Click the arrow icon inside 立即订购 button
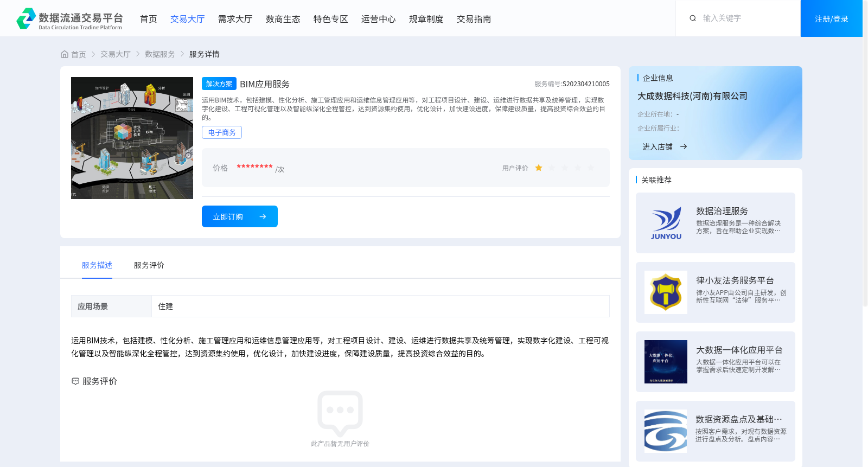This screenshot has height=467, width=868. (263, 216)
